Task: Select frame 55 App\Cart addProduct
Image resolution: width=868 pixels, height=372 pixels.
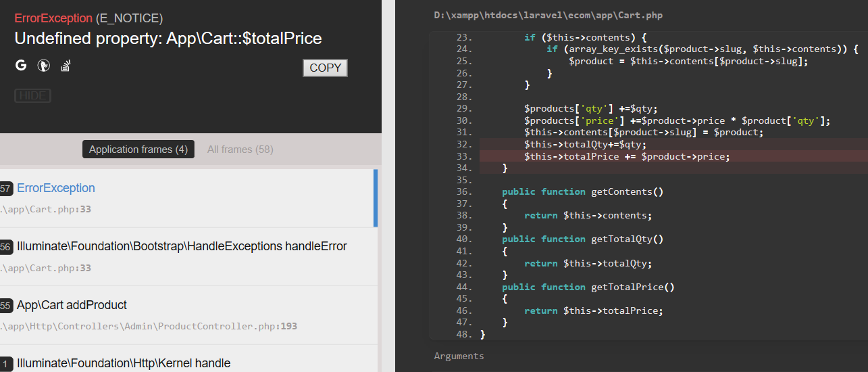Action: click(187, 315)
